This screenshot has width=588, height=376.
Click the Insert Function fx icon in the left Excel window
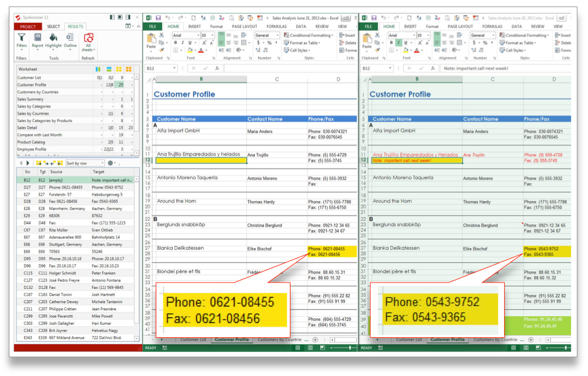(x=217, y=68)
